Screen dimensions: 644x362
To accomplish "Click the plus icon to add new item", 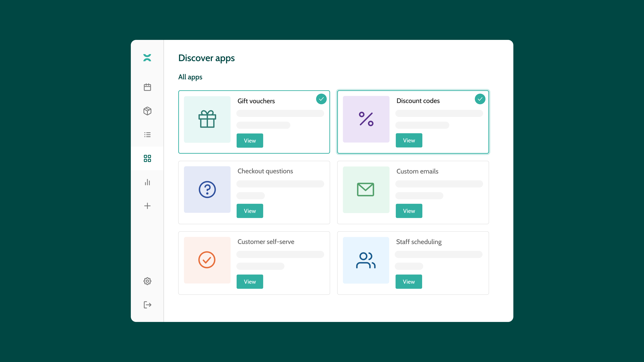I will 148,206.
